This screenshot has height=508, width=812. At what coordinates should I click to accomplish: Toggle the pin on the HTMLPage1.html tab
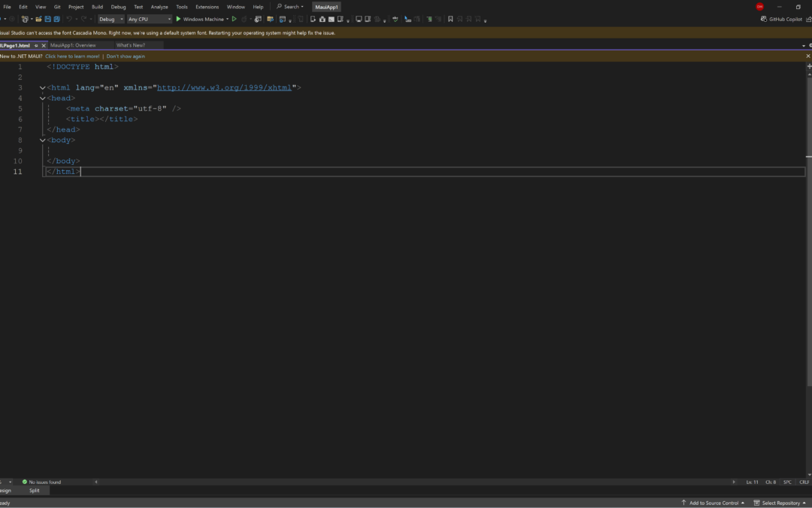36,45
